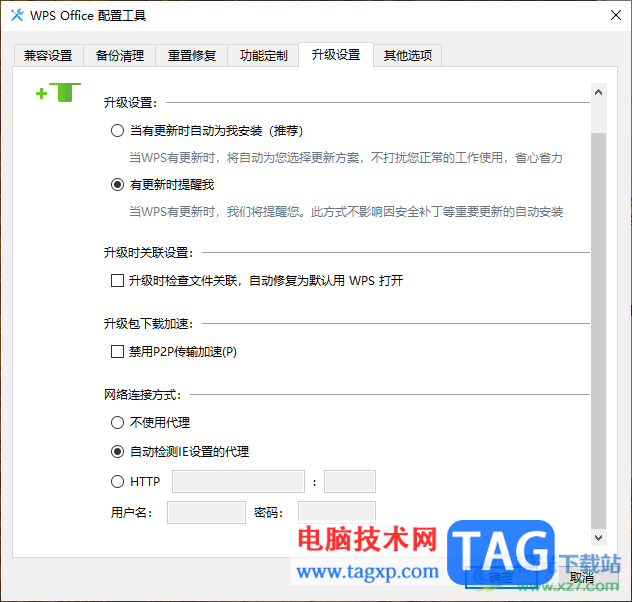
Task: Switch to the 兼容设置 tab
Action: [x=48, y=55]
